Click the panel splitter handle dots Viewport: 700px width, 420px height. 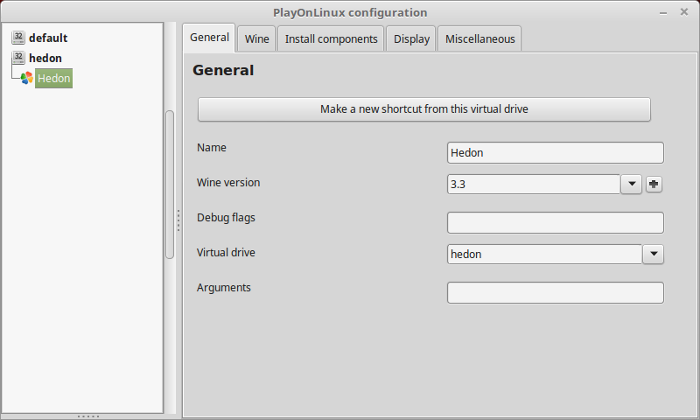pyautogui.click(x=178, y=220)
